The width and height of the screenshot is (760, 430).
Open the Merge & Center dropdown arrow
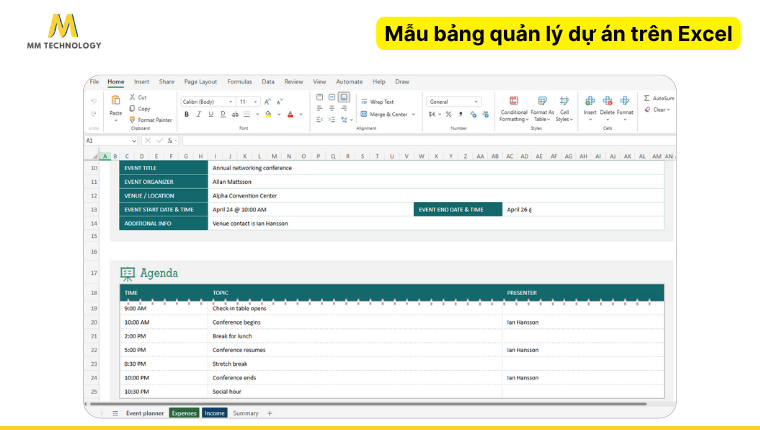[413, 114]
